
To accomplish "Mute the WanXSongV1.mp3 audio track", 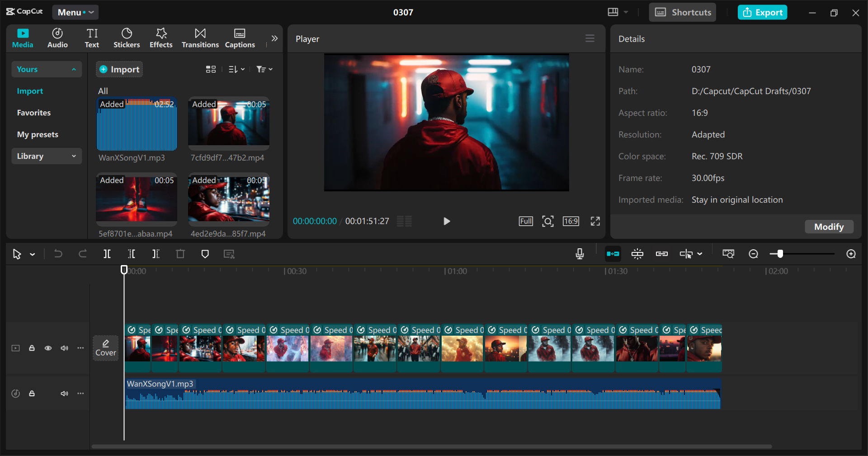I will [64, 394].
